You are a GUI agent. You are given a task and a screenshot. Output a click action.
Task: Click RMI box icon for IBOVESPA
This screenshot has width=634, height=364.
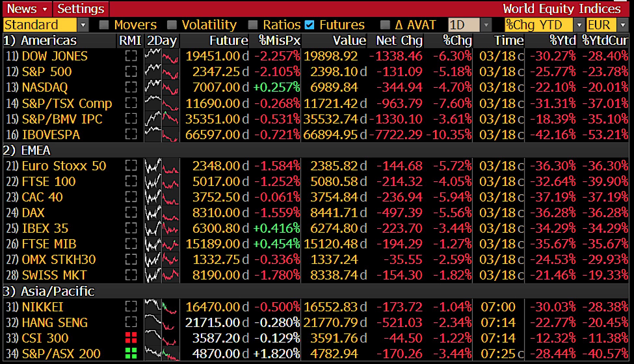(131, 135)
